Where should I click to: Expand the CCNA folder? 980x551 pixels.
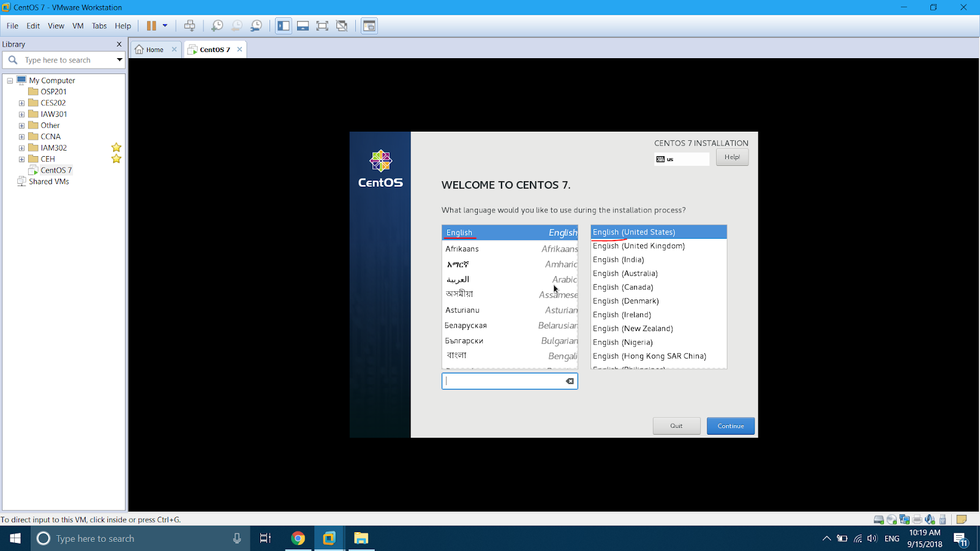(21, 137)
